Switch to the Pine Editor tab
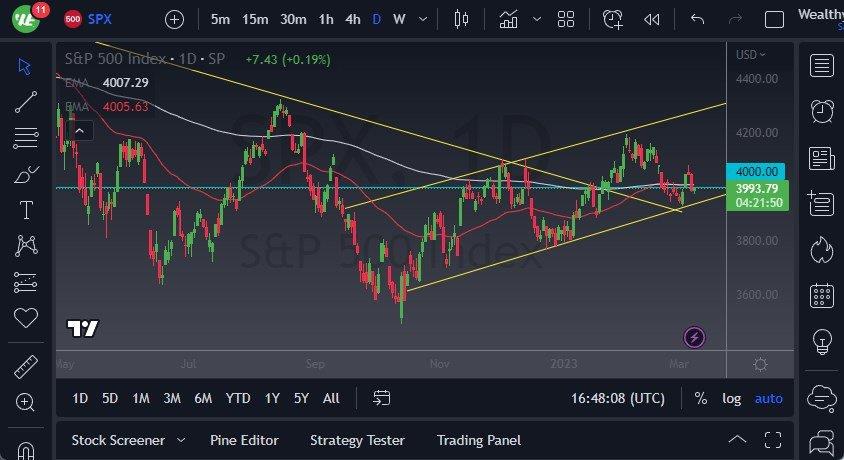 (244, 440)
